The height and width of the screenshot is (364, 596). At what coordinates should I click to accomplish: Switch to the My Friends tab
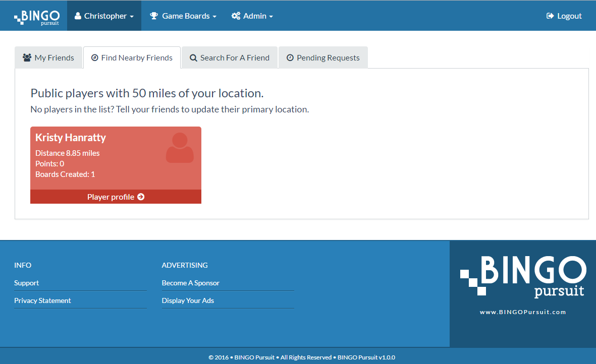(48, 58)
